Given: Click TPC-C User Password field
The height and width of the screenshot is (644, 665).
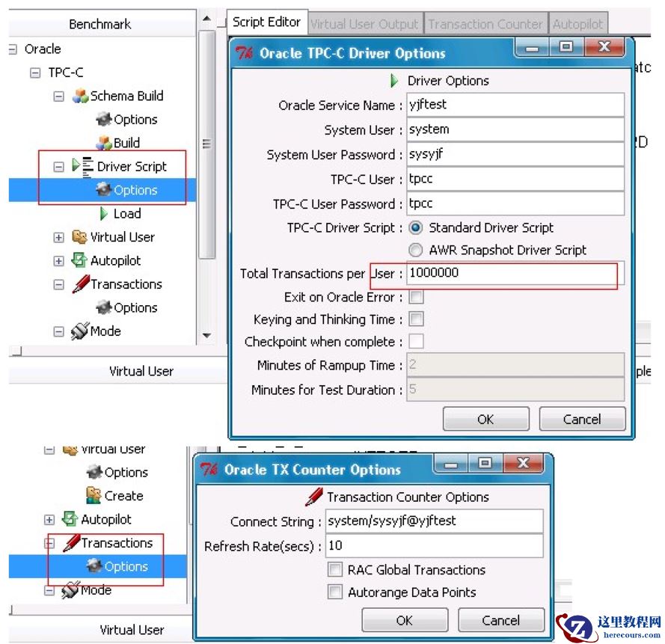Looking at the screenshot, I should [x=515, y=203].
